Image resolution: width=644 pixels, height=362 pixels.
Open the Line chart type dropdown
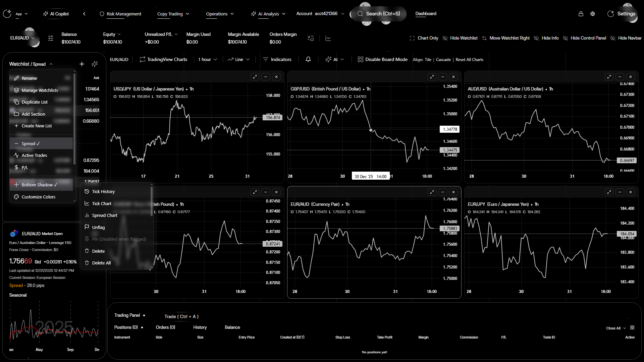point(239,59)
